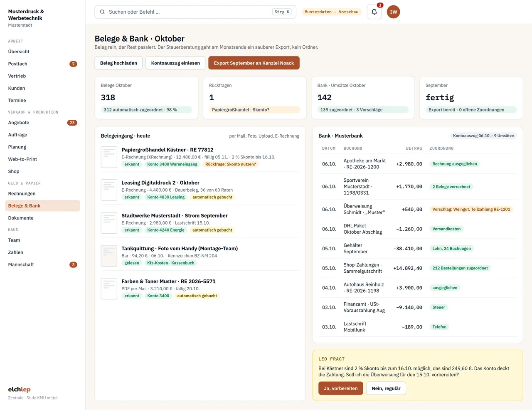Open Tankquittung photo receipt icon
The width and height of the screenshot is (532, 410).
[x=109, y=256]
